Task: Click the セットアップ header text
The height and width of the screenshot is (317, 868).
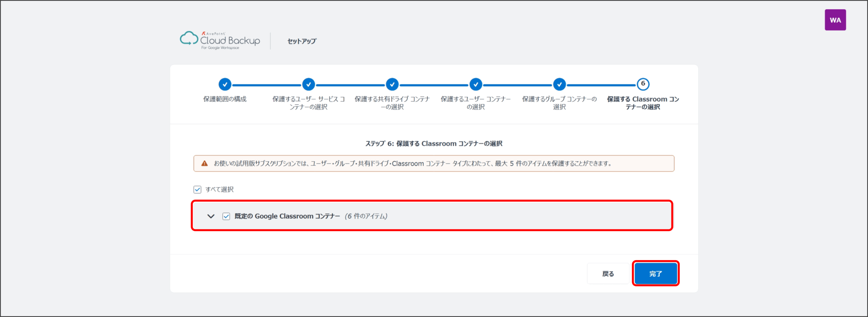Action: (x=302, y=41)
